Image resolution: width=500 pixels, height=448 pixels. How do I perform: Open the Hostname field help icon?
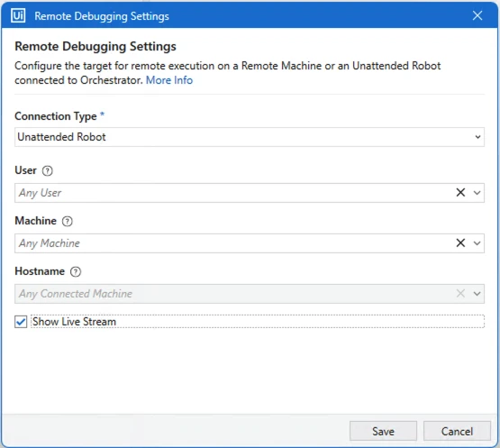pyautogui.click(x=76, y=271)
